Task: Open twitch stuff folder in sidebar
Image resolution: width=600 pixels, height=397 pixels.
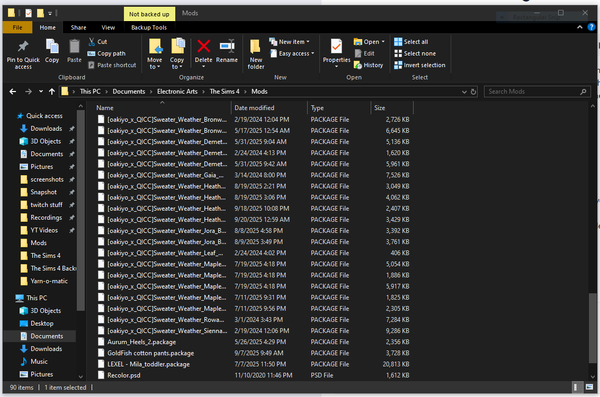Action: [46, 205]
